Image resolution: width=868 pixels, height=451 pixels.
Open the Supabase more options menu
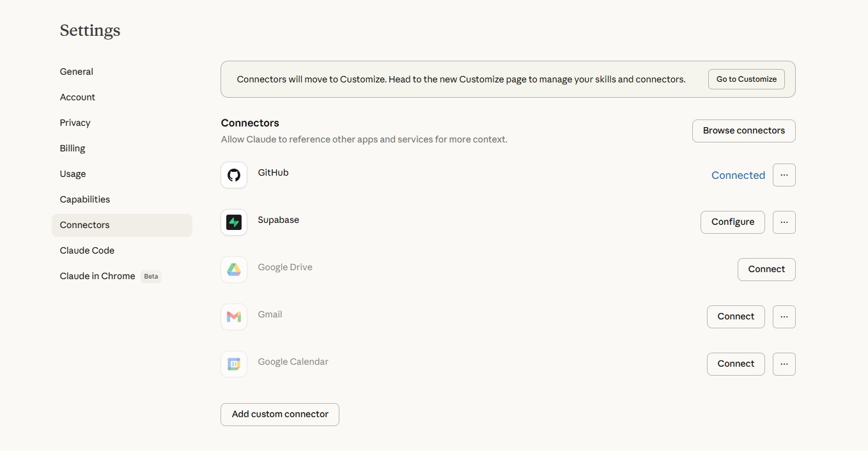tap(784, 222)
